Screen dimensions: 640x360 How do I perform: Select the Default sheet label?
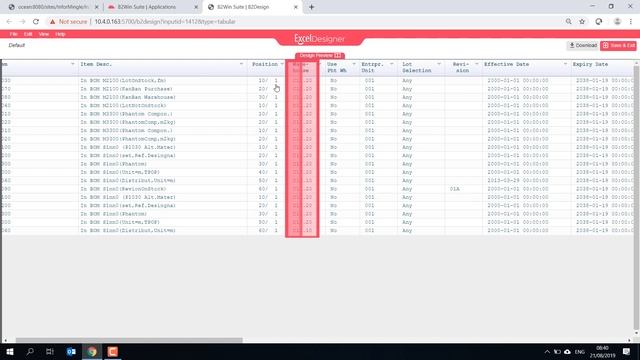coord(17,45)
